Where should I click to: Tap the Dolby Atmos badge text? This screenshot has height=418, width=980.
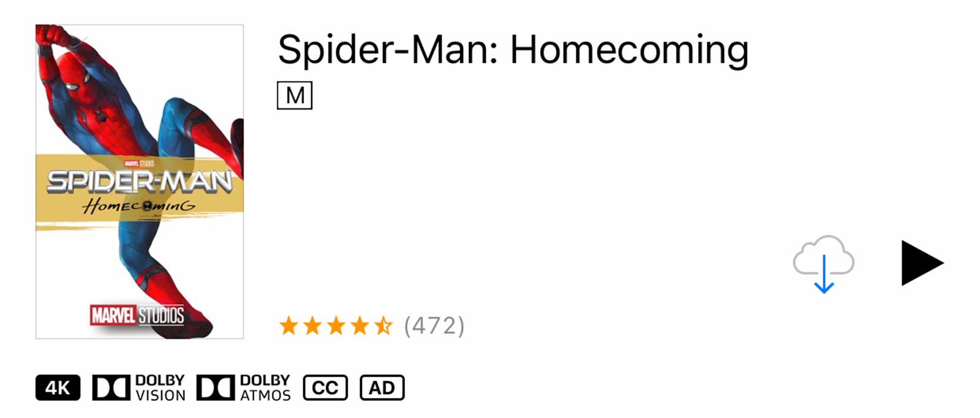pos(265,388)
